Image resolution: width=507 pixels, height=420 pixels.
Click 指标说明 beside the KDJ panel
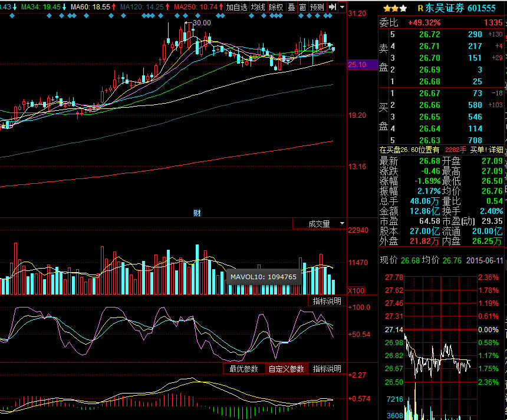pos(327,301)
